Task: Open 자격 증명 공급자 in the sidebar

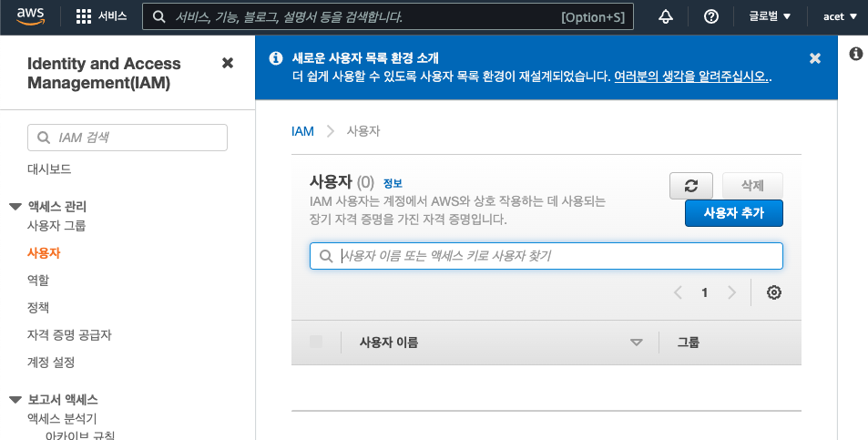Action: point(69,335)
